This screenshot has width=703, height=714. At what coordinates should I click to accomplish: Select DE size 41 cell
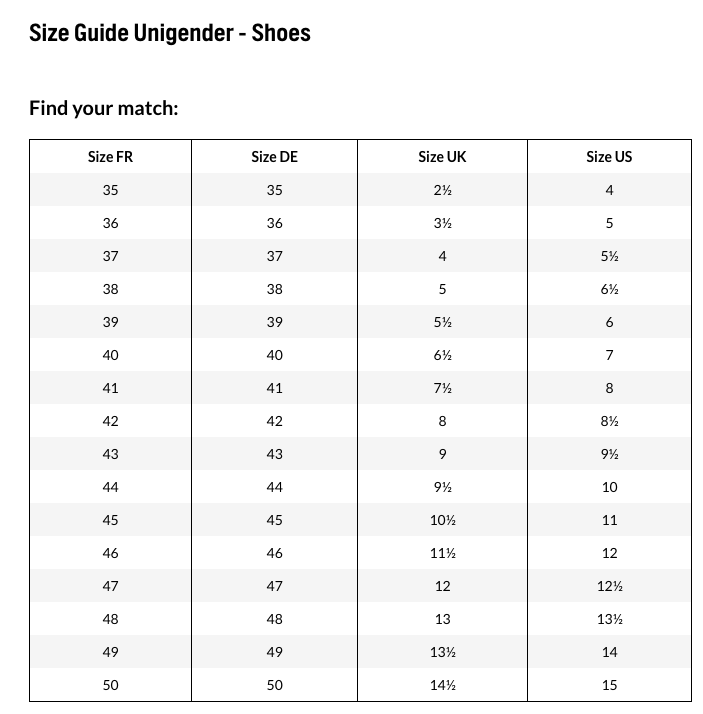coord(274,388)
